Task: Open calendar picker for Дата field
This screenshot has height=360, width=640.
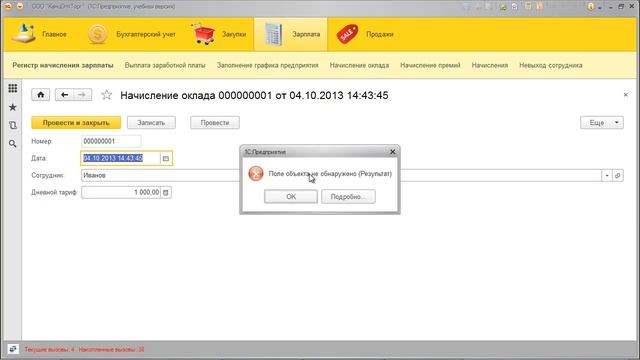Action: click(166, 158)
